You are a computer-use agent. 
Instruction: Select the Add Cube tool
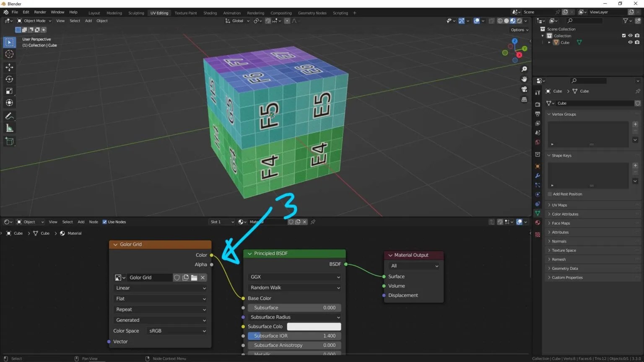tap(9, 141)
